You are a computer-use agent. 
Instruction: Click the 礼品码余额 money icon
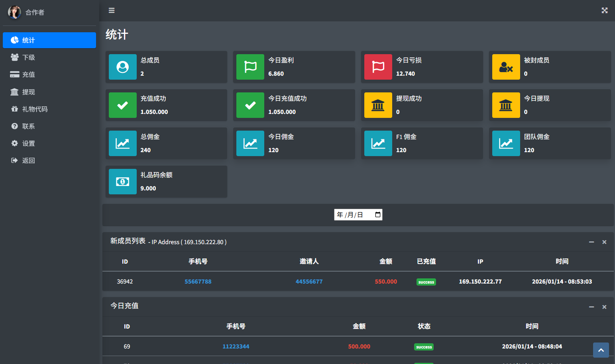tap(123, 182)
